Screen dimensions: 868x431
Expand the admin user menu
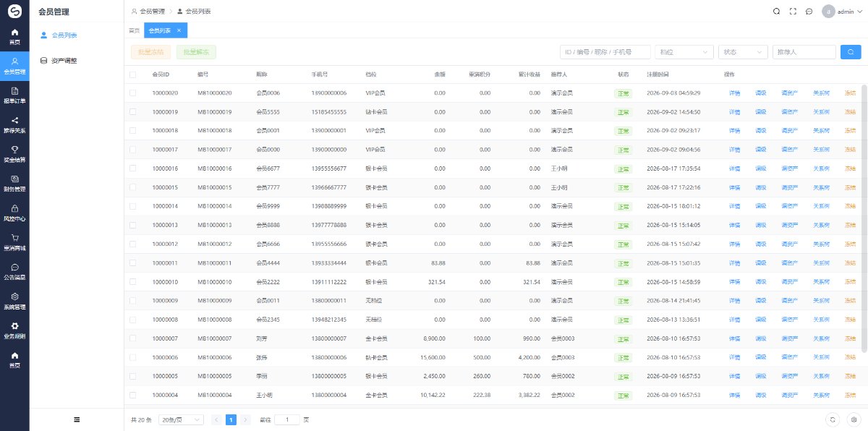pos(843,12)
